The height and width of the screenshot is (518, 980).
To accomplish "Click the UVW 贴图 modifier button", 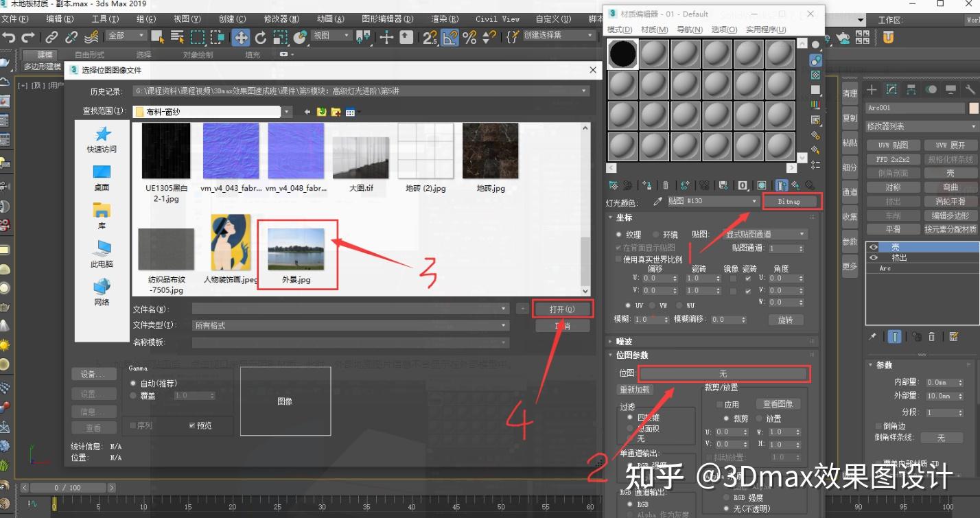I will 894,145.
